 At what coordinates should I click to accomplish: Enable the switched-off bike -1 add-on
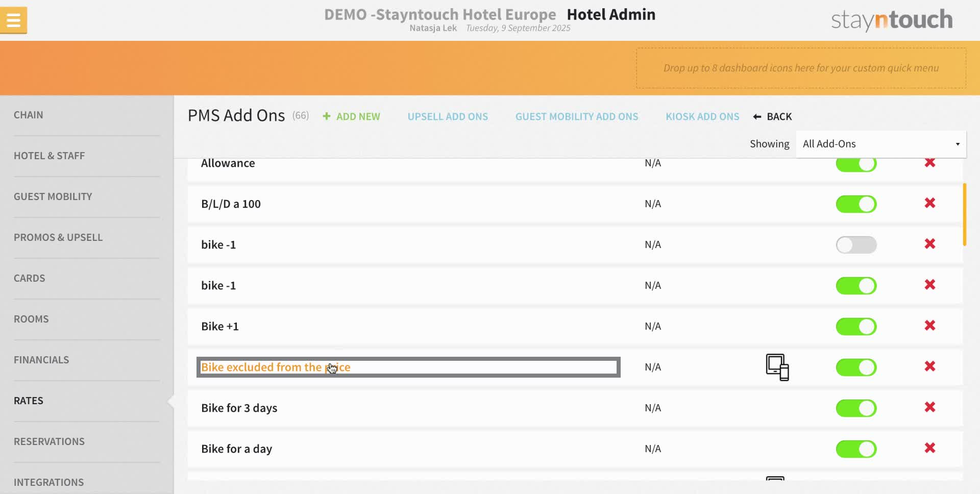click(856, 245)
